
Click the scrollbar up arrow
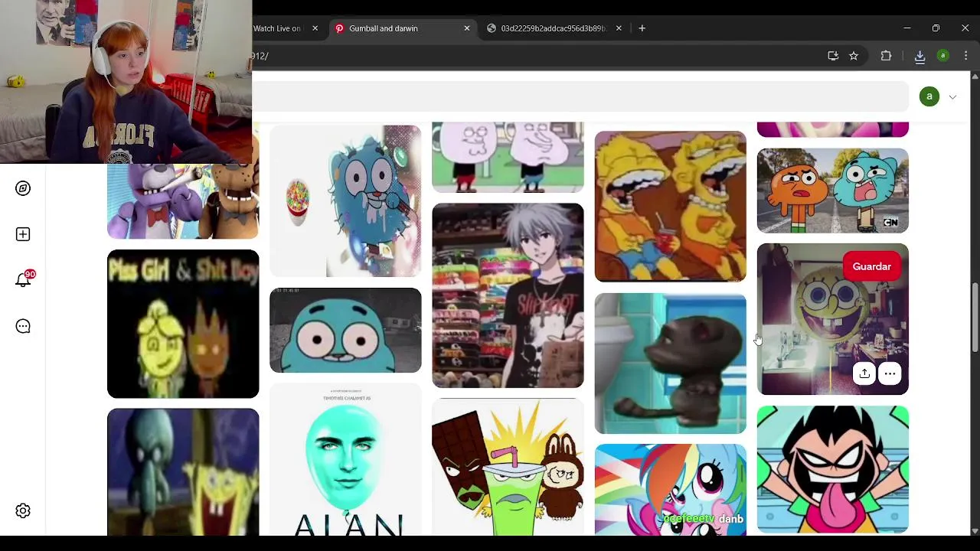coord(975,77)
